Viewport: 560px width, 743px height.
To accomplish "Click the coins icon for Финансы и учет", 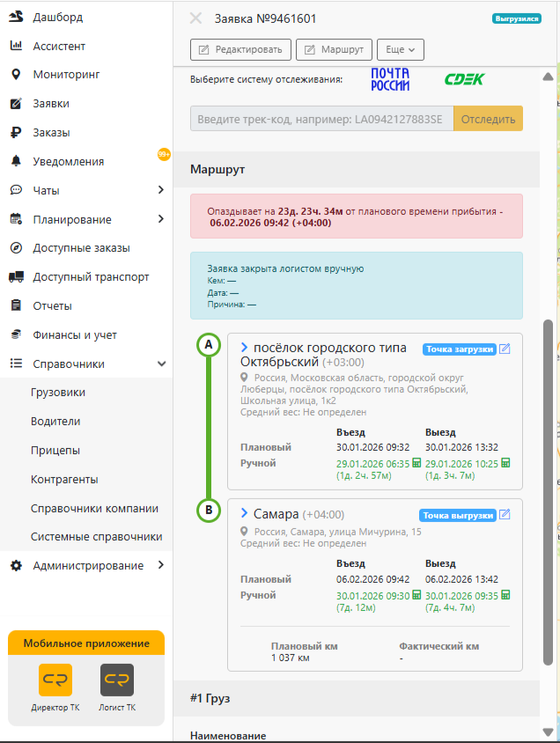I will tap(16, 335).
